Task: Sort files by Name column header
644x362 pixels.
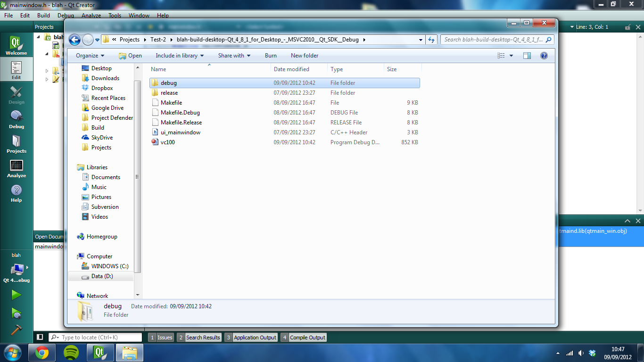Action: [x=209, y=69]
